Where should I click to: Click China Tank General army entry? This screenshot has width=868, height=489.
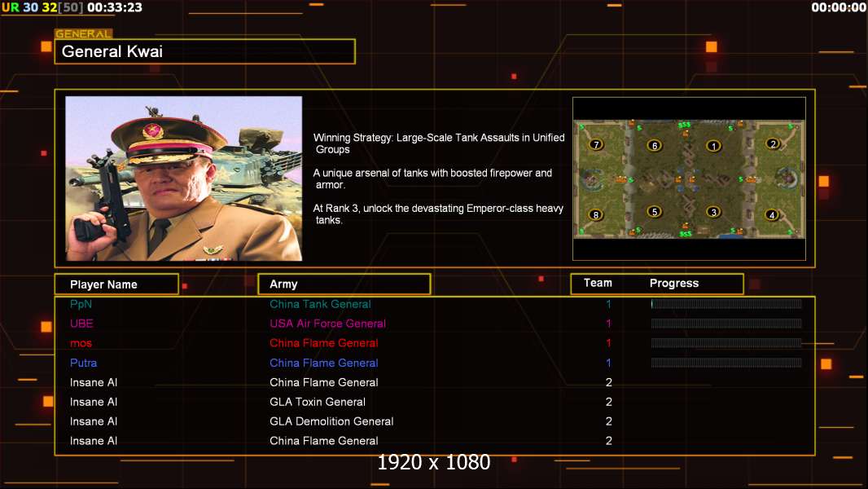coord(321,304)
